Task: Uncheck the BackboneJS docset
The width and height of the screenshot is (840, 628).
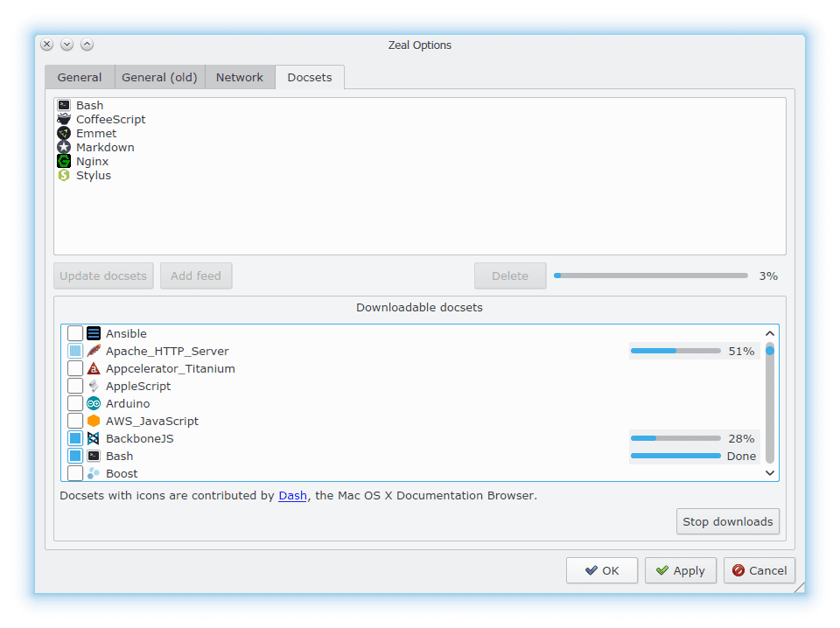Action: 74,438
